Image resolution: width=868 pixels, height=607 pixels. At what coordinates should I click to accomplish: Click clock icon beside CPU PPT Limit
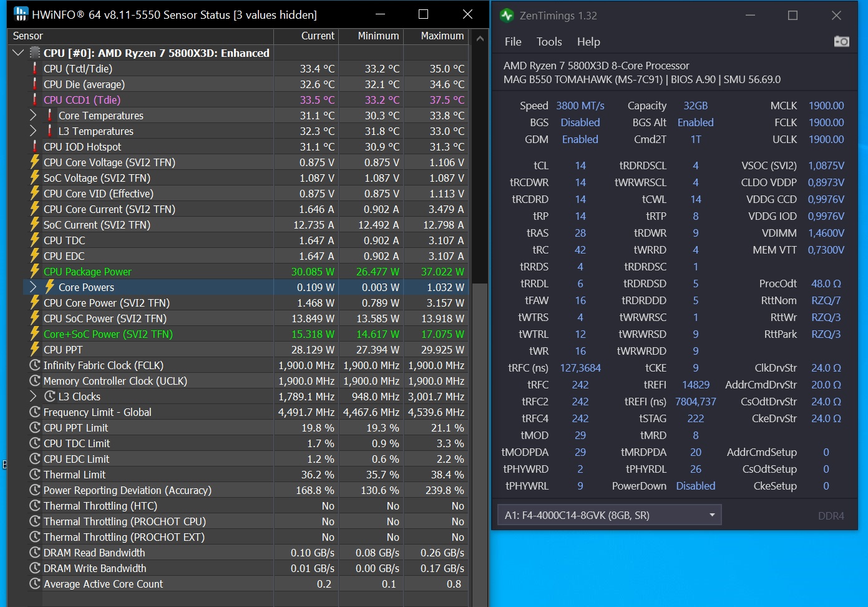(35, 428)
